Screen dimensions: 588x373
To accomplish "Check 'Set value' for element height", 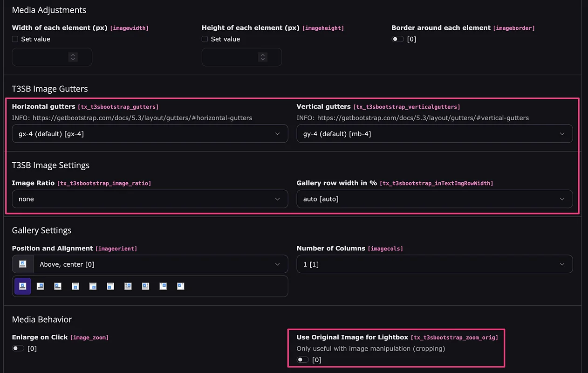I will [205, 39].
